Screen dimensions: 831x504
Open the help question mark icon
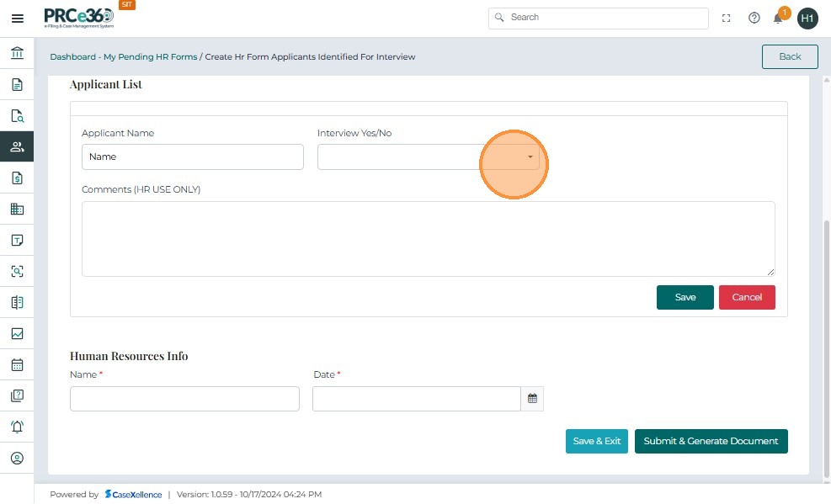[754, 18]
